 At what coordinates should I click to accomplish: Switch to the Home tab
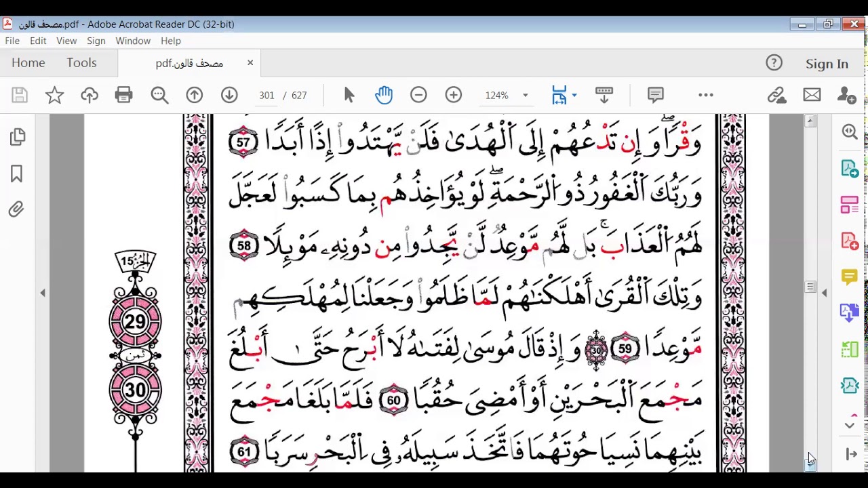click(x=28, y=63)
